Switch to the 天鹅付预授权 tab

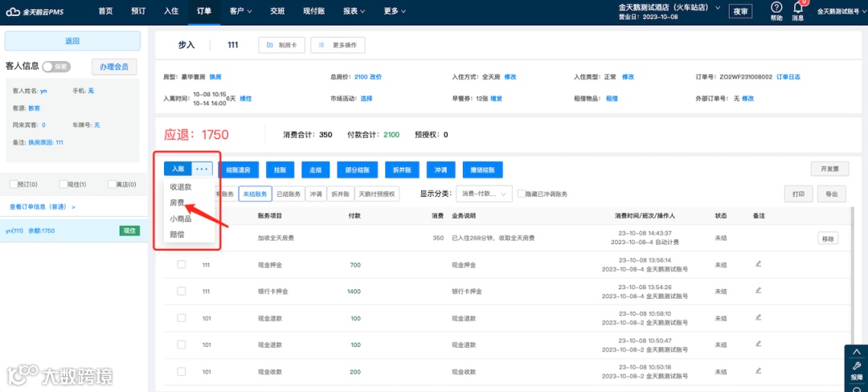pyautogui.click(x=376, y=194)
